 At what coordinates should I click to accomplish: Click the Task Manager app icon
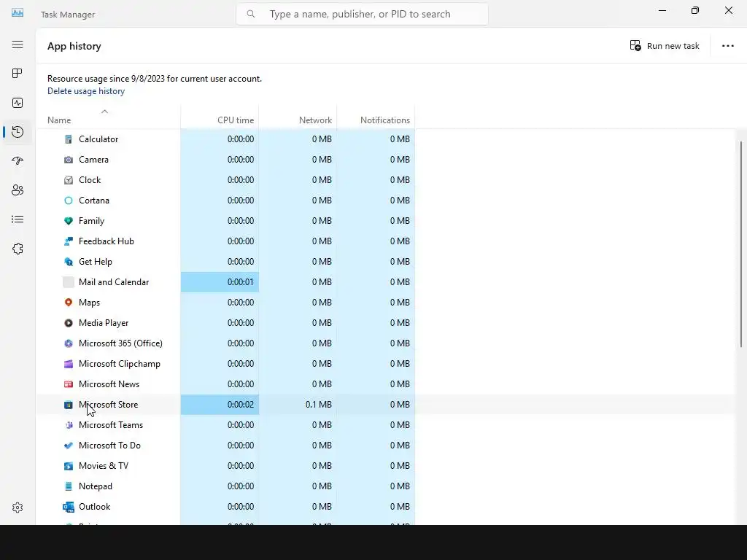[18, 13]
